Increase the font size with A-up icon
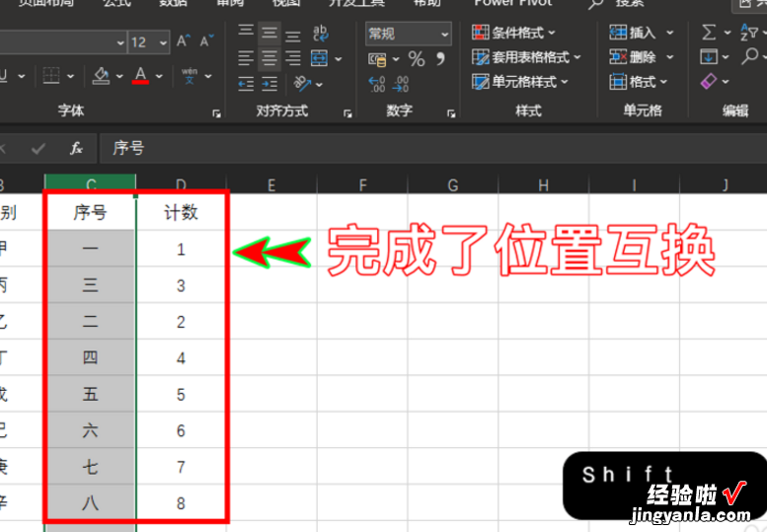Screen dimensions: 767x532 pyautogui.click(x=184, y=41)
